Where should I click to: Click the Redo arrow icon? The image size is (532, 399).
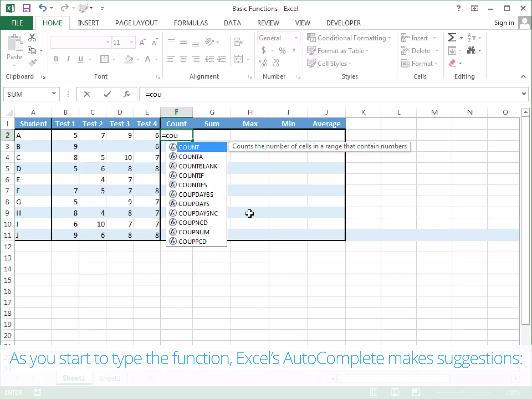point(64,8)
